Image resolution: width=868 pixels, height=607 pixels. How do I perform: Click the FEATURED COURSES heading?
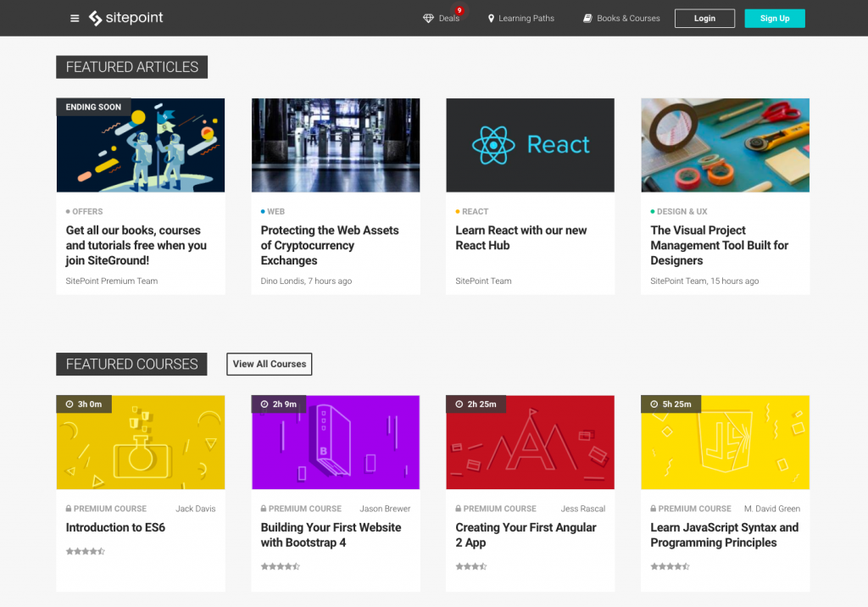tap(131, 364)
